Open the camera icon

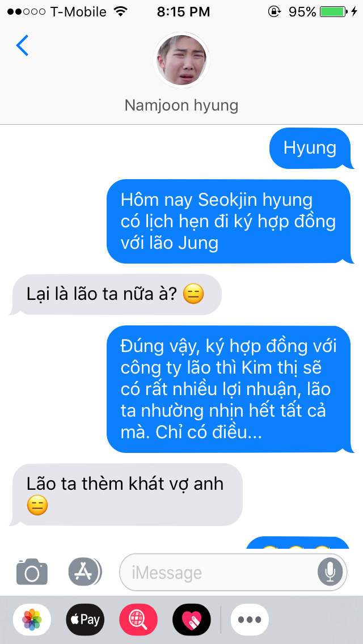click(x=32, y=572)
